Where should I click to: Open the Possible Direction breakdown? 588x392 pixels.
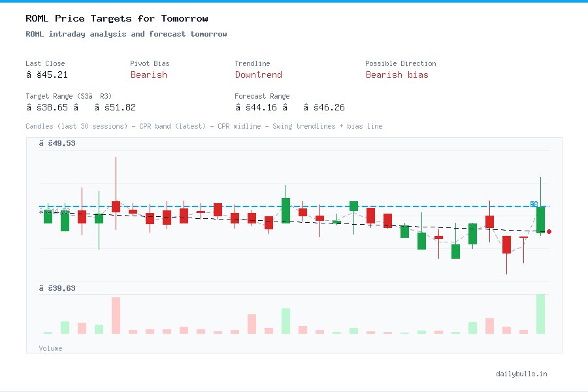coord(400,63)
